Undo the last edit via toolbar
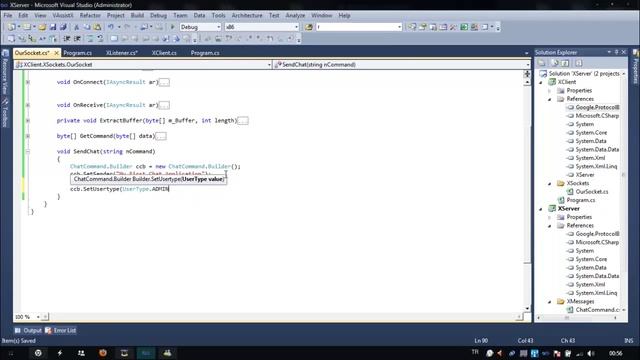 pos(111,27)
